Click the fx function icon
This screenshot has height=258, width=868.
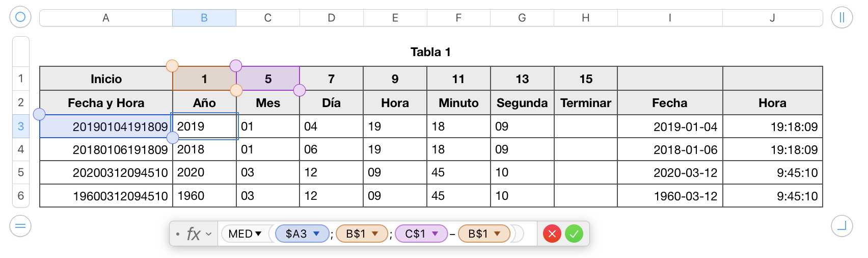click(x=193, y=234)
